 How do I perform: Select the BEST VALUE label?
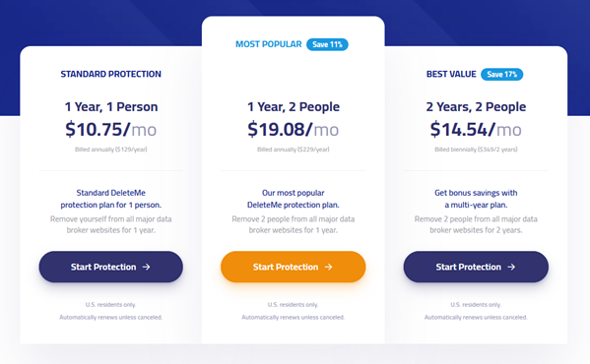click(451, 74)
